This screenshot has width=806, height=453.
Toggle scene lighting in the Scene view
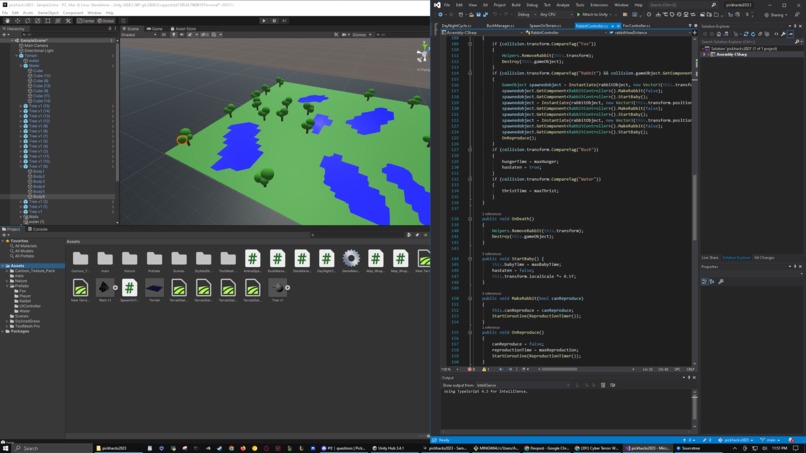[x=173, y=34]
